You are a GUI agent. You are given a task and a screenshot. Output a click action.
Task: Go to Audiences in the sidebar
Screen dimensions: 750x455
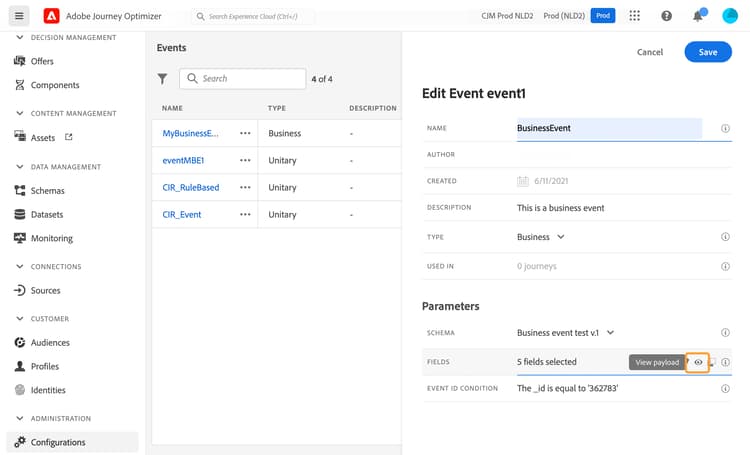coord(50,342)
